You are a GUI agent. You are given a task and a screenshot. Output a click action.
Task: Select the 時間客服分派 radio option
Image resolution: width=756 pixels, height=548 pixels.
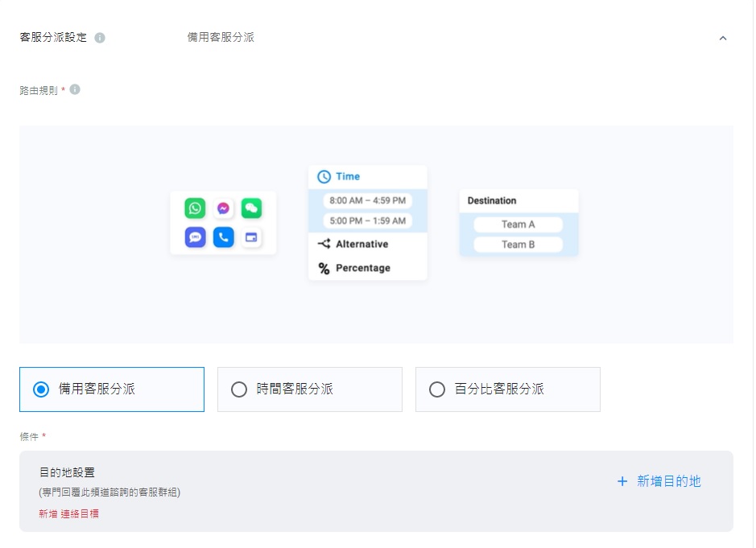point(309,389)
